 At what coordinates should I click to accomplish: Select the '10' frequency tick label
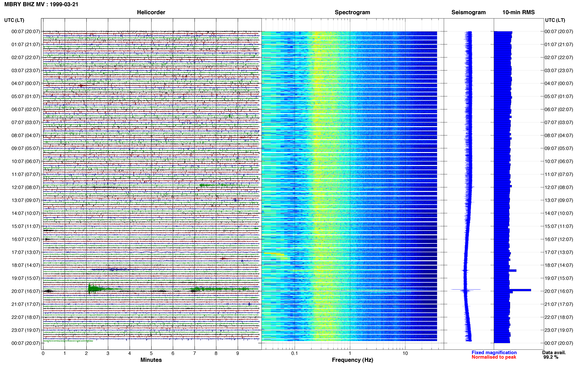click(x=405, y=353)
